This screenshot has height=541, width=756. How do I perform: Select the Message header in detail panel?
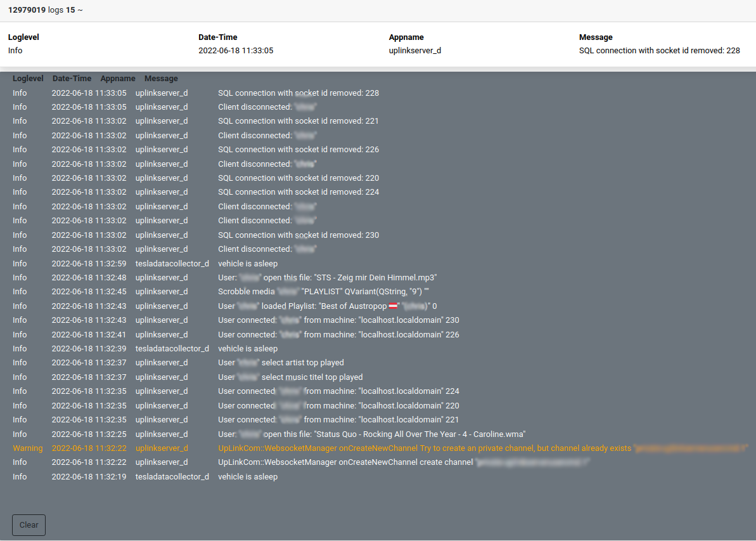[x=596, y=37]
